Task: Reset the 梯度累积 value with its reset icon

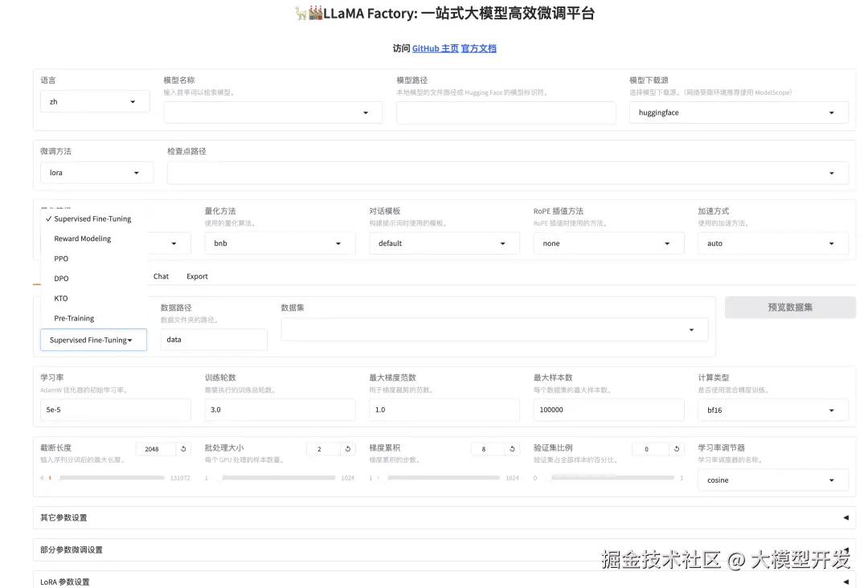Action: pos(512,448)
